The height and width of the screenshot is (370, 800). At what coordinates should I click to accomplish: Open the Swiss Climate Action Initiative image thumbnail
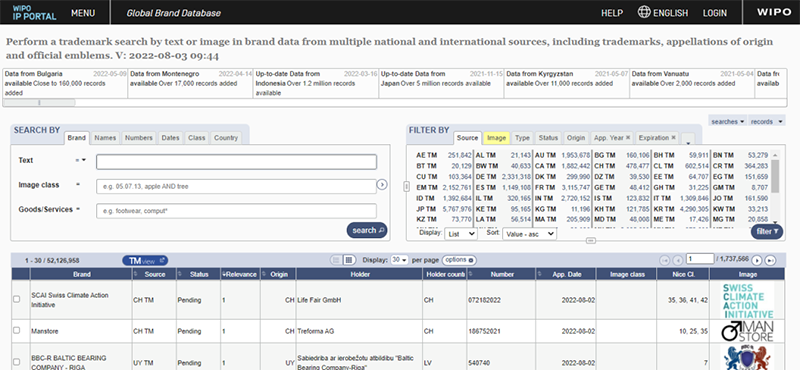pos(747,300)
